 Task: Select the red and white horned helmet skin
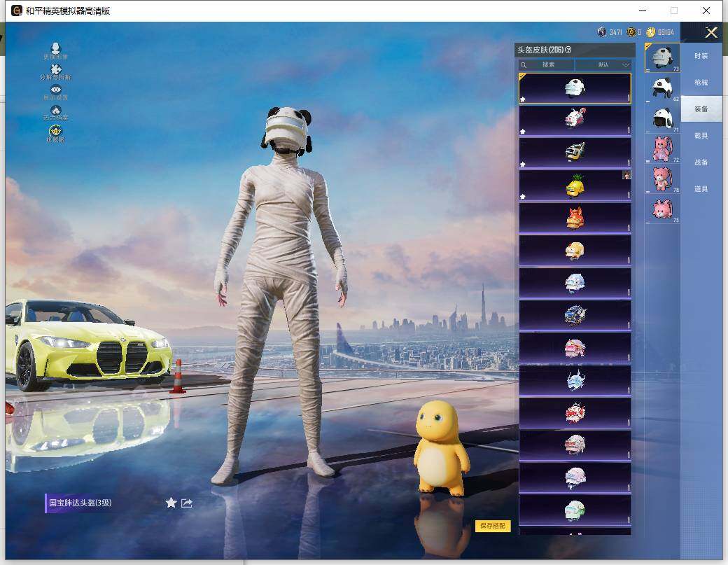575,120
